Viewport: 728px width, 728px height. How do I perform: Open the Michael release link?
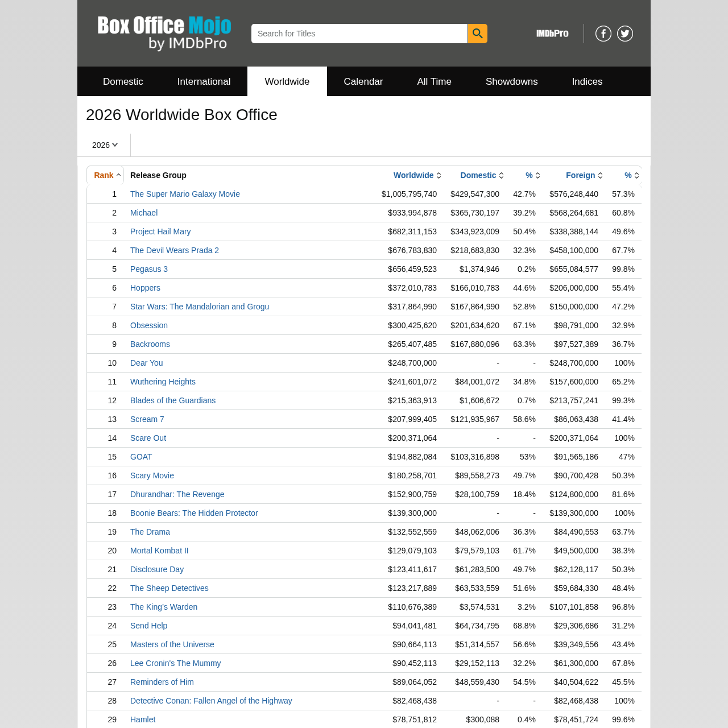(144, 213)
